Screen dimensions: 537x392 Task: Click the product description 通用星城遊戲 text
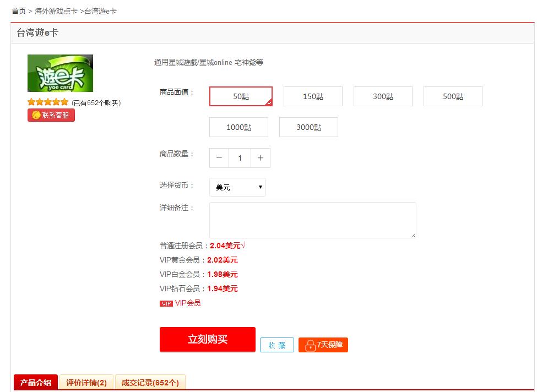click(209, 62)
